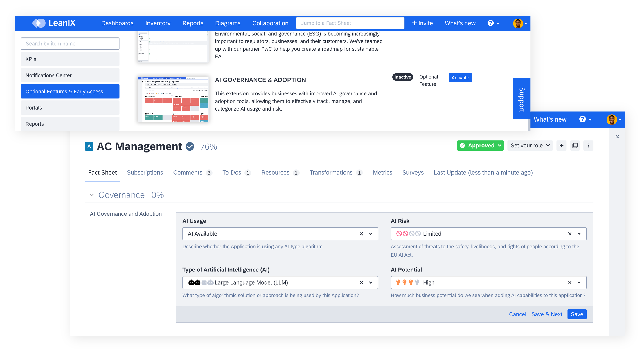Click the Inactive status badge
This screenshot has width=644, height=355.
point(402,77)
